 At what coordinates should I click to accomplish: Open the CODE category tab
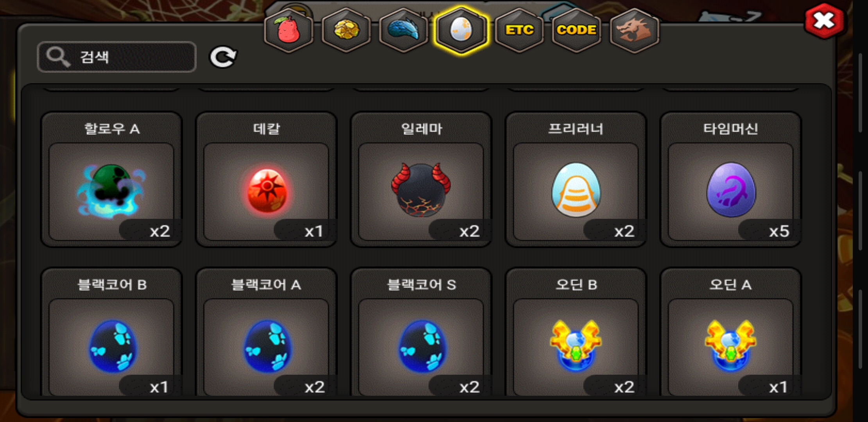[x=576, y=30]
